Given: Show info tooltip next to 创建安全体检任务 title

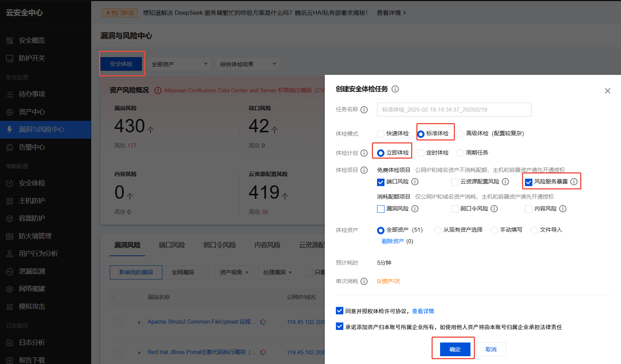Looking at the screenshot, I should (x=395, y=89).
